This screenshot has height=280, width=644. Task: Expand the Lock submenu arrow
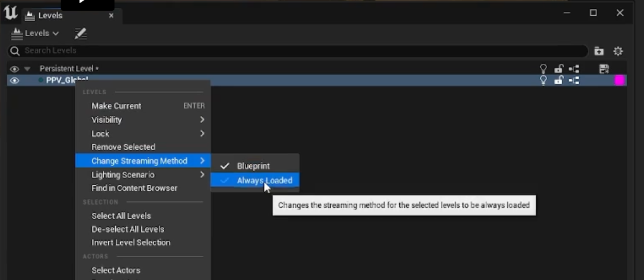point(202,133)
